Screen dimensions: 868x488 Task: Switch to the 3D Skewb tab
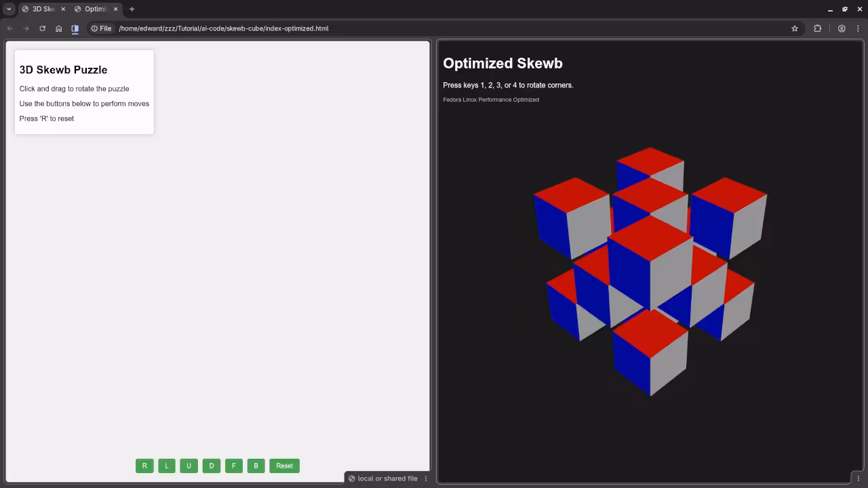pyautogui.click(x=42, y=9)
